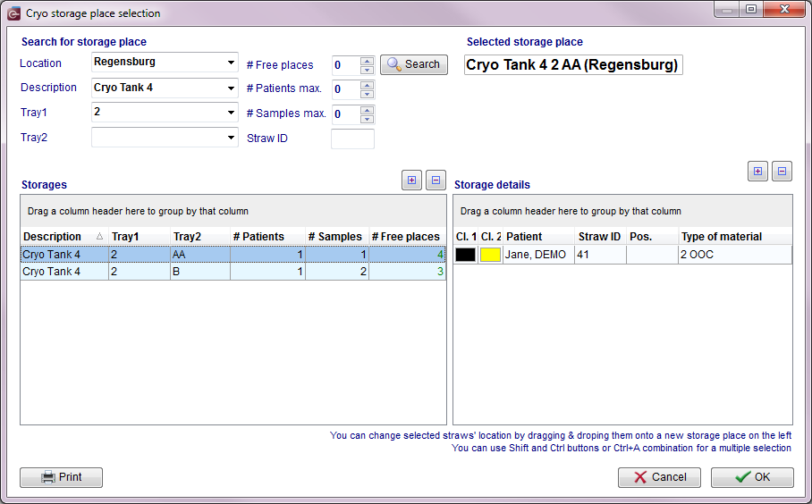Collapse all rows in Storages grid
This screenshot has height=504, width=812.
(436, 181)
